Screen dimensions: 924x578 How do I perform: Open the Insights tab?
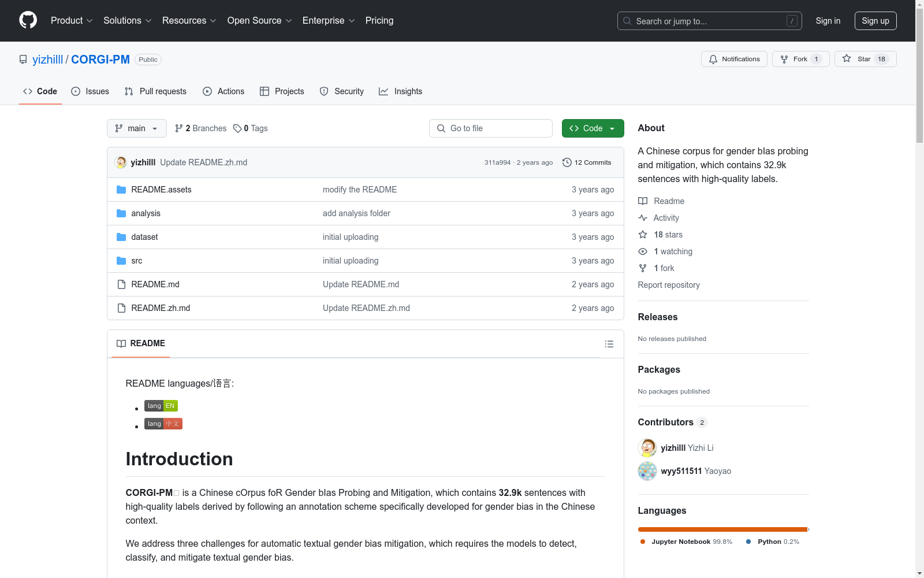click(x=401, y=91)
